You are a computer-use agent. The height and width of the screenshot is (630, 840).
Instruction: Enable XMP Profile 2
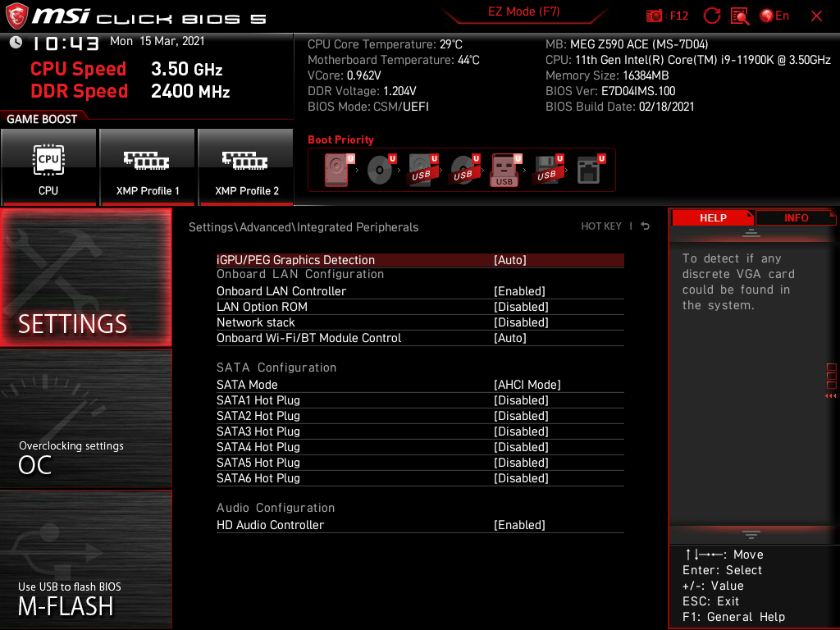pyautogui.click(x=245, y=167)
